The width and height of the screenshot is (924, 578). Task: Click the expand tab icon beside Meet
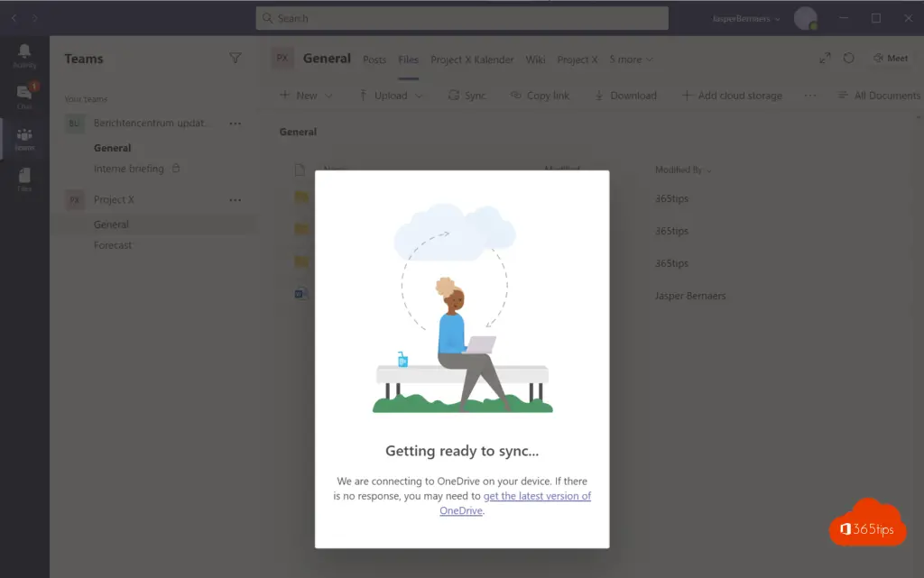click(x=825, y=59)
